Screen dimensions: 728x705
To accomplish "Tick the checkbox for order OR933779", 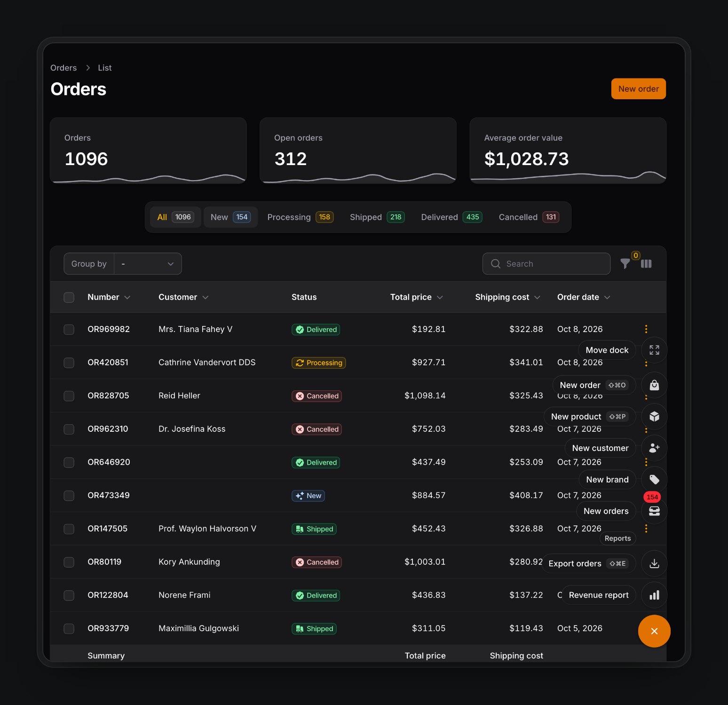I will tap(69, 628).
